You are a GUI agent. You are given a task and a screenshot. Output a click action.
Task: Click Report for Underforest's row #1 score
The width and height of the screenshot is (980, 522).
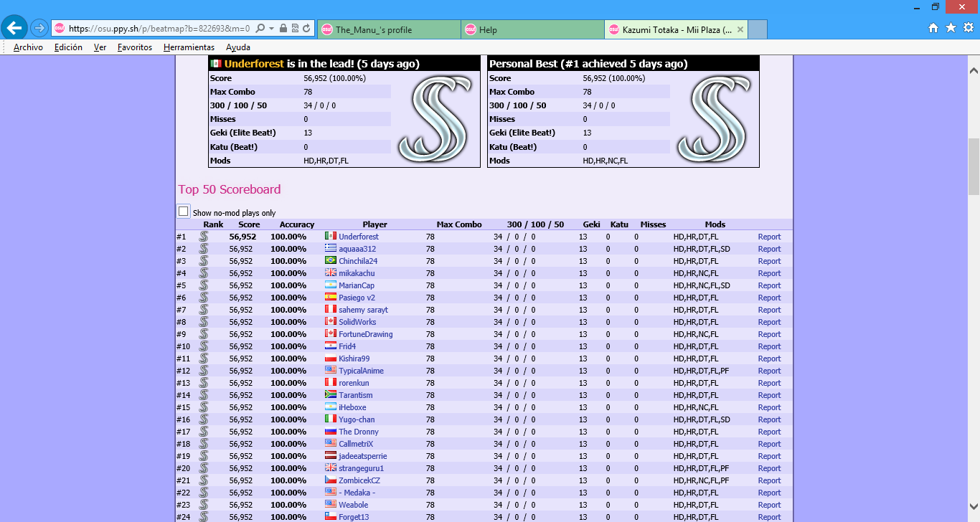coord(769,237)
